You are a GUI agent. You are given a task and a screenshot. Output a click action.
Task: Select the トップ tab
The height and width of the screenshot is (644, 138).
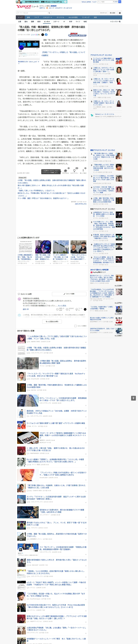click(20, 17)
